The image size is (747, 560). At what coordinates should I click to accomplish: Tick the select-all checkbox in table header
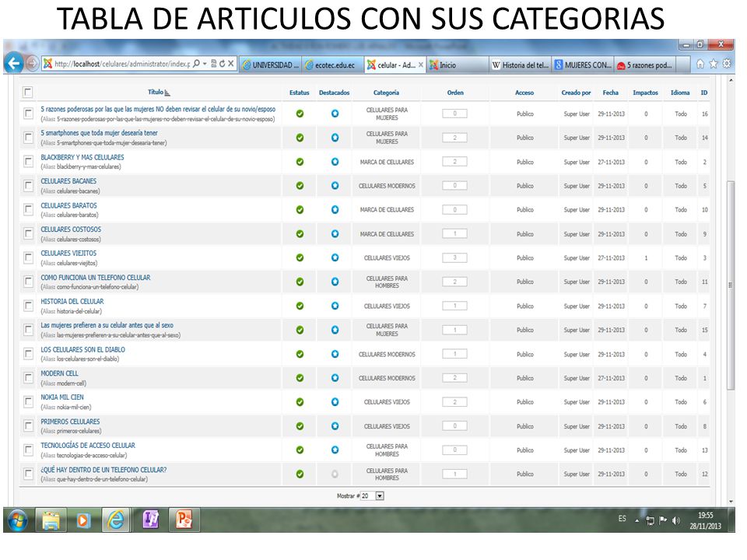tap(28, 92)
